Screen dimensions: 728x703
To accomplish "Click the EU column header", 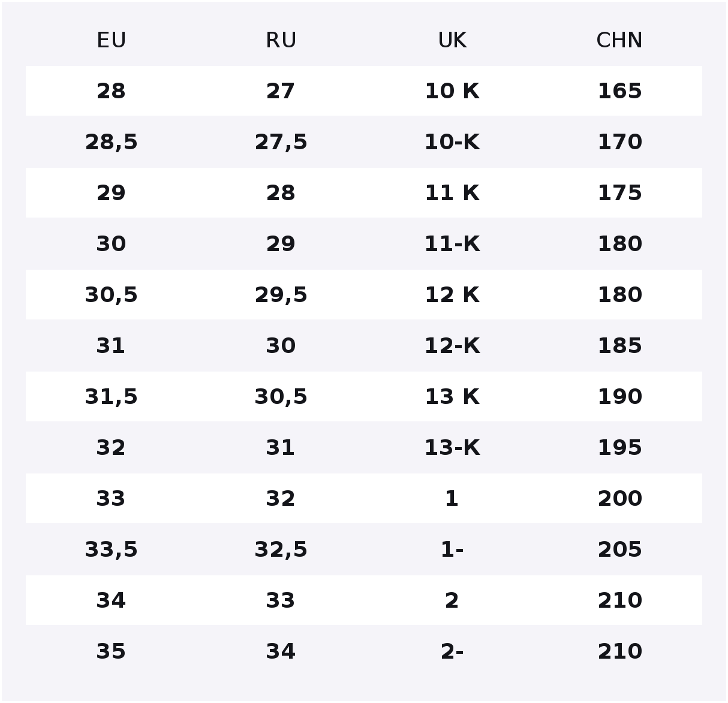I will (111, 41).
